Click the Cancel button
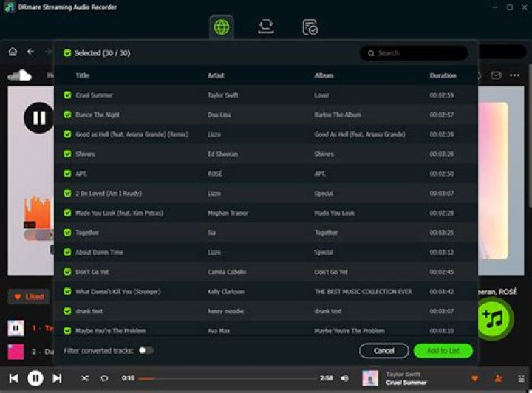This screenshot has width=532, height=393. [x=384, y=351]
